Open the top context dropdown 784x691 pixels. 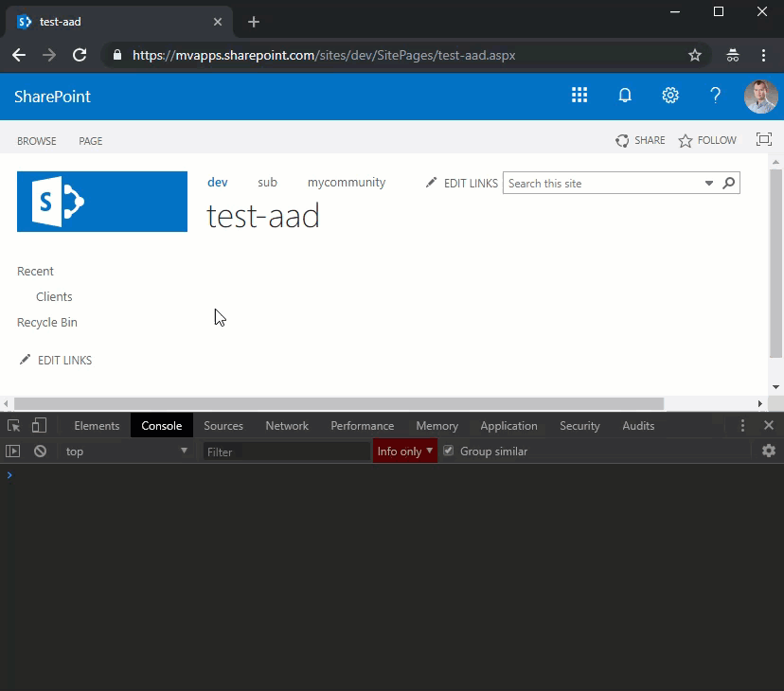click(126, 452)
